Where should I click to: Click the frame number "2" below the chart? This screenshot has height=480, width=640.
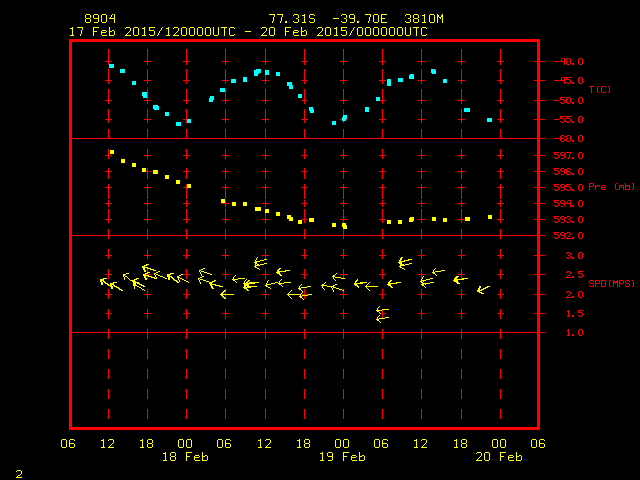pyautogui.click(x=19, y=474)
